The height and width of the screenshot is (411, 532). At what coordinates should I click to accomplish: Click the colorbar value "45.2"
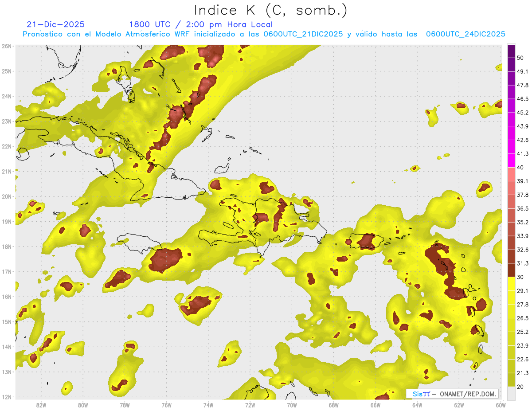[x=522, y=113]
